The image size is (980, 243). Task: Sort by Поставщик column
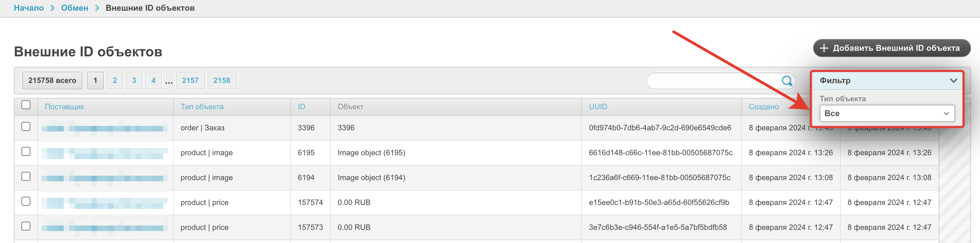pyautogui.click(x=64, y=107)
